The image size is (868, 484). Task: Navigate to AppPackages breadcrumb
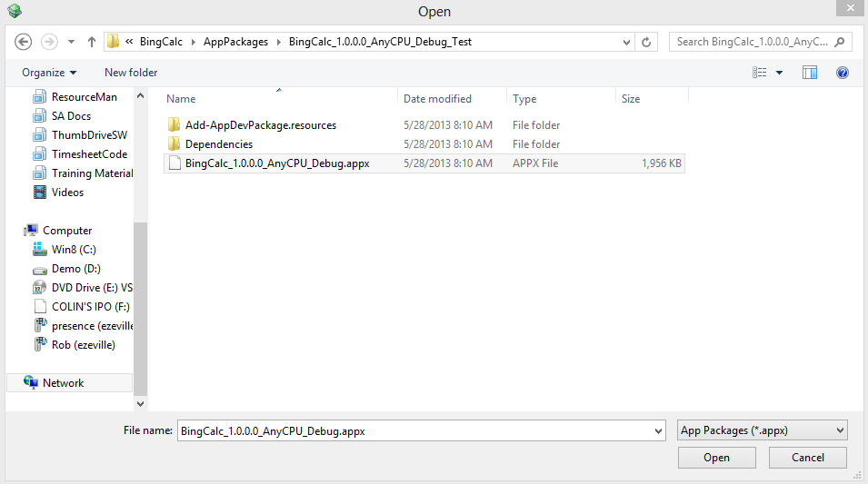pos(235,42)
